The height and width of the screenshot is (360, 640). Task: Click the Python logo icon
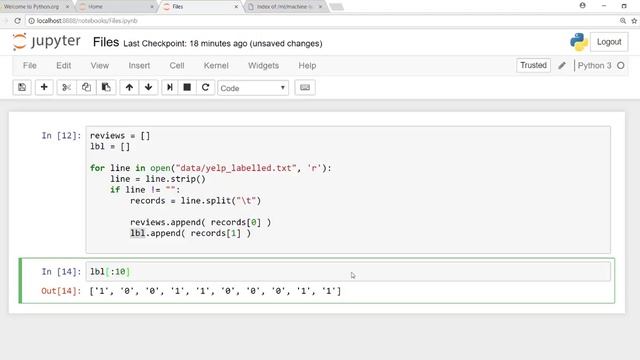579,42
